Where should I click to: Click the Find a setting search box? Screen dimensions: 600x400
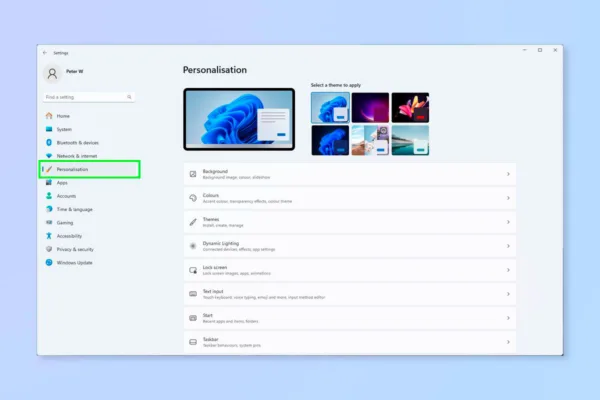point(89,97)
